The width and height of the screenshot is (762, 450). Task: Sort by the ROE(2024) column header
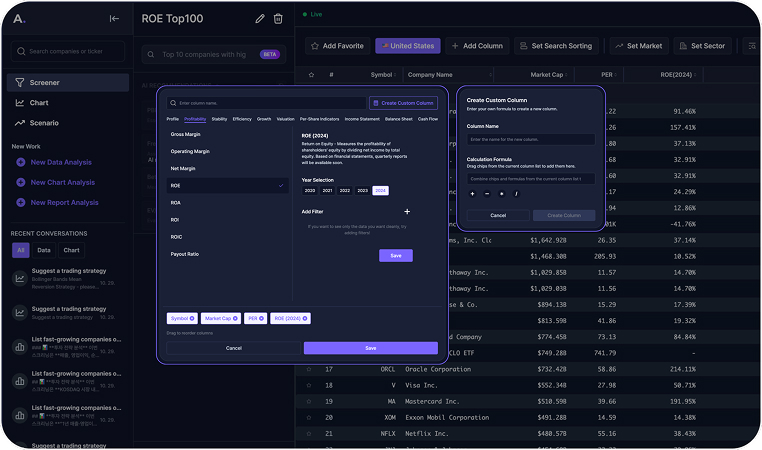(x=678, y=75)
